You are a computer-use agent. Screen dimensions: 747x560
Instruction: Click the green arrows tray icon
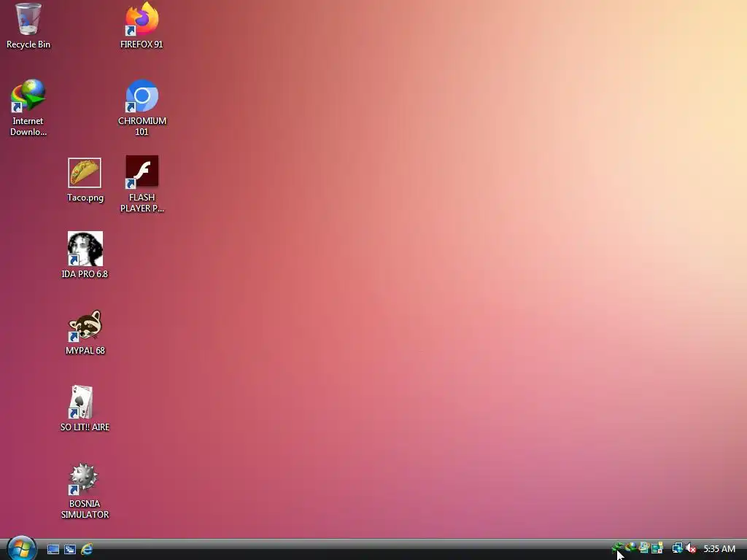[x=617, y=548]
